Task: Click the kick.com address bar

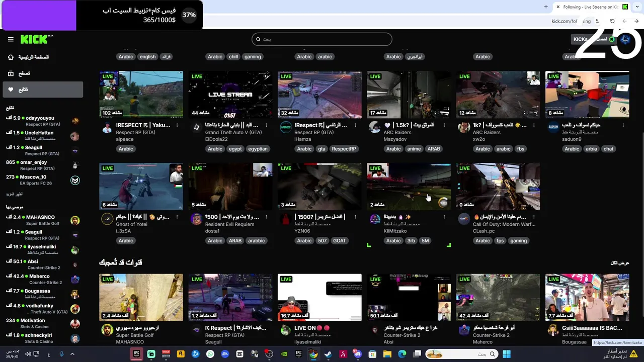Action: 571,21
